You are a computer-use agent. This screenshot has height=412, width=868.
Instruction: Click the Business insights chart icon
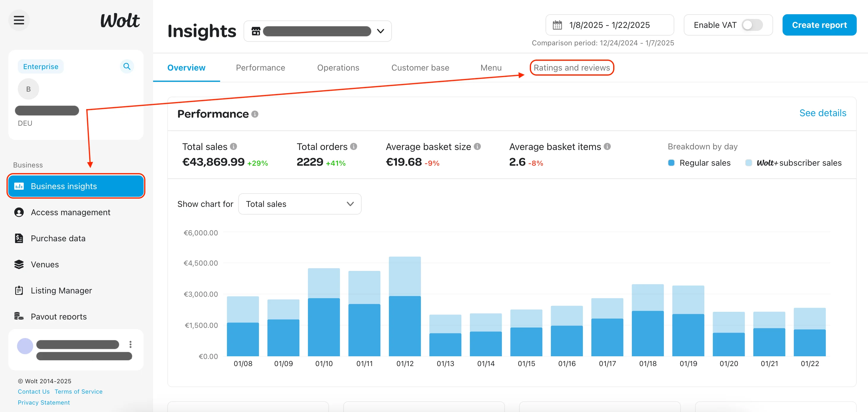pyautogui.click(x=19, y=186)
